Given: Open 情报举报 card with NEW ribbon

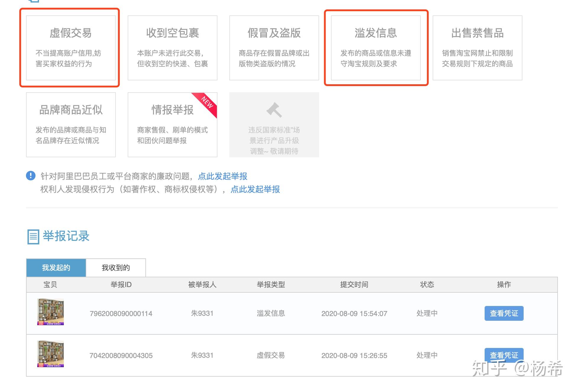Looking at the screenshot, I should click(172, 124).
